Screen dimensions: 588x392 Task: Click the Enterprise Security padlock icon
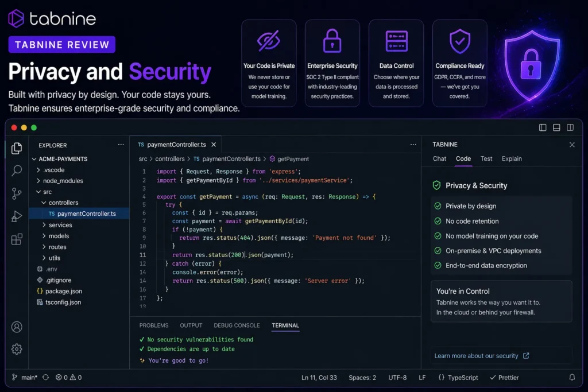coord(332,41)
